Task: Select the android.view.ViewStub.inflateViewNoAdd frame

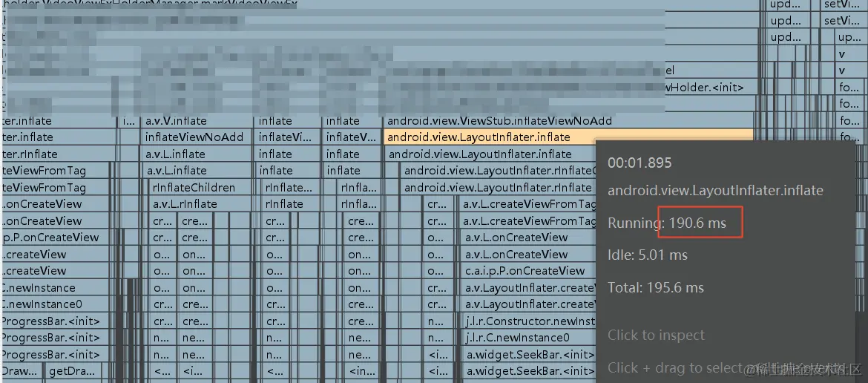Action: (568, 121)
